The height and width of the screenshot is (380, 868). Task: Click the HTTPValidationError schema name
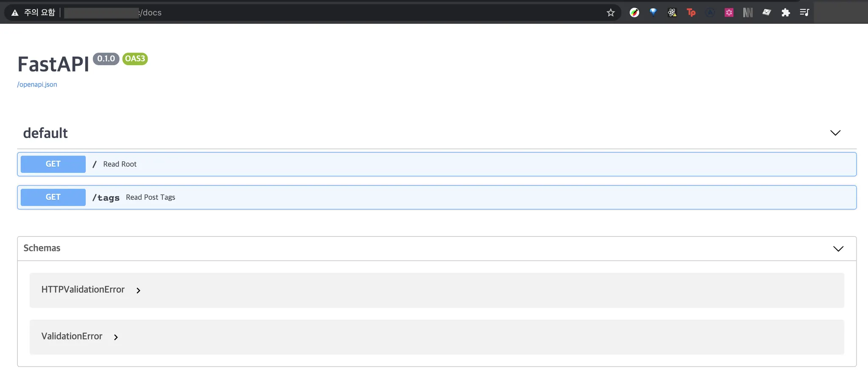coord(83,290)
